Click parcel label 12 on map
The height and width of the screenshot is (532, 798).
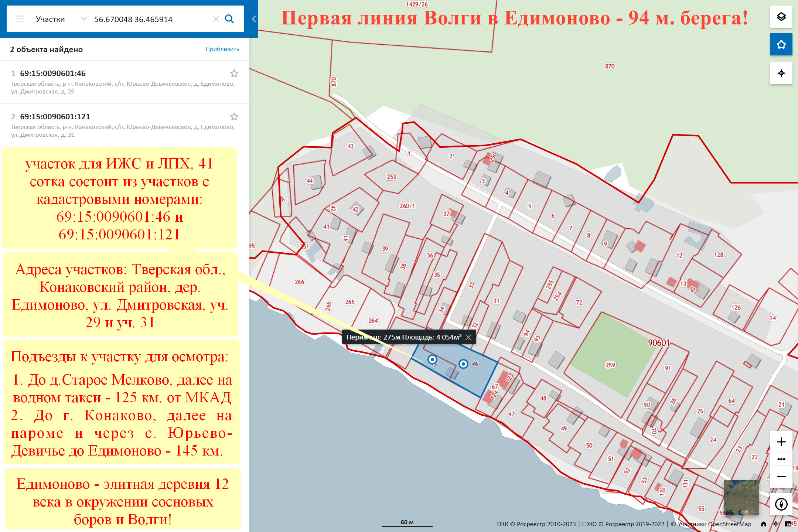[679, 255]
